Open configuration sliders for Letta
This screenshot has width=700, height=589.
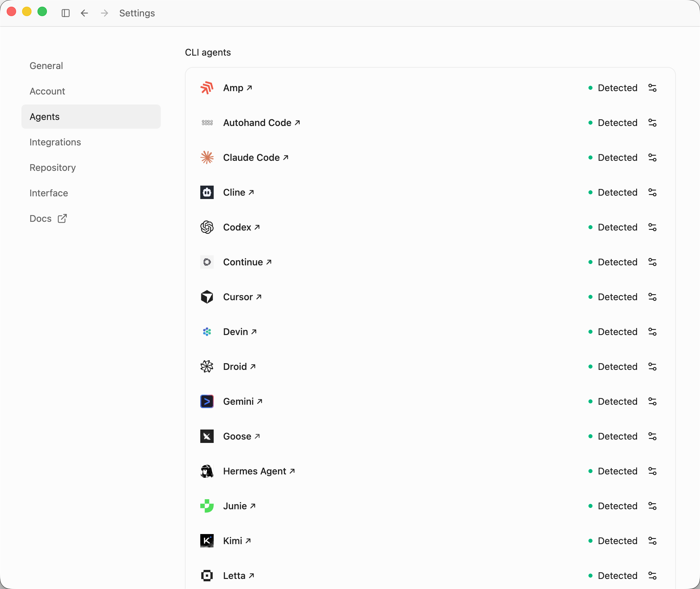(x=652, y=576)
